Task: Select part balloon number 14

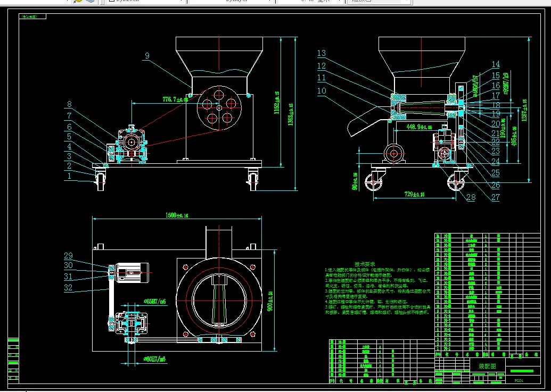Action: (496, 64)
